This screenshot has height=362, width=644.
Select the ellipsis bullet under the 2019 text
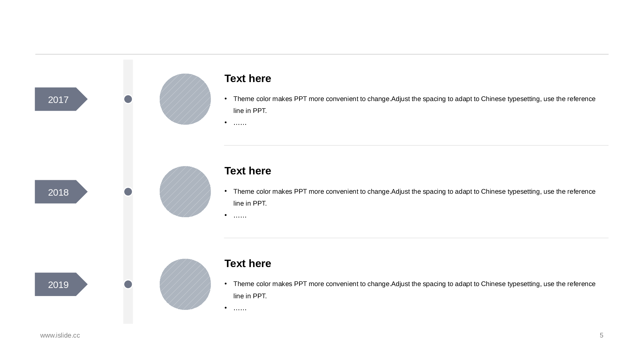coord(240,308)
